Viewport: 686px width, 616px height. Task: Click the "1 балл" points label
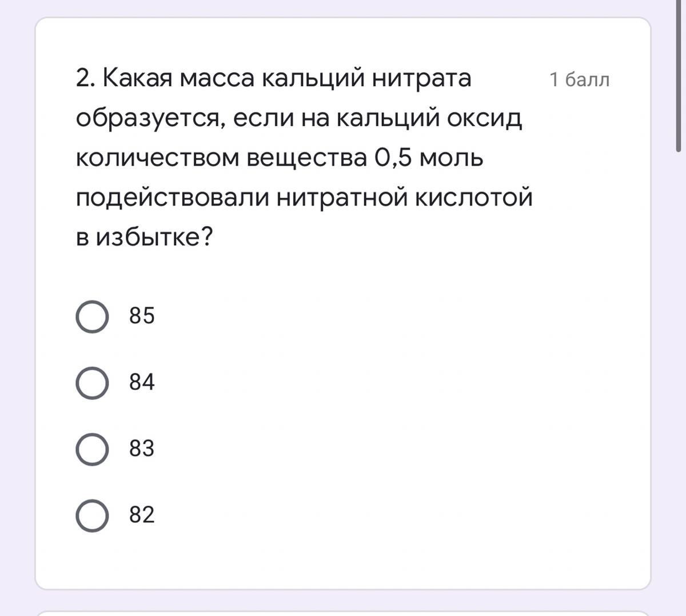579,80
